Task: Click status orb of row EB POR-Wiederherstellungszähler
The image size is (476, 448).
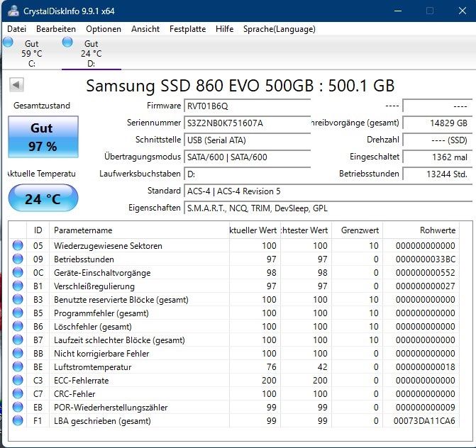Action: [18, 407]
